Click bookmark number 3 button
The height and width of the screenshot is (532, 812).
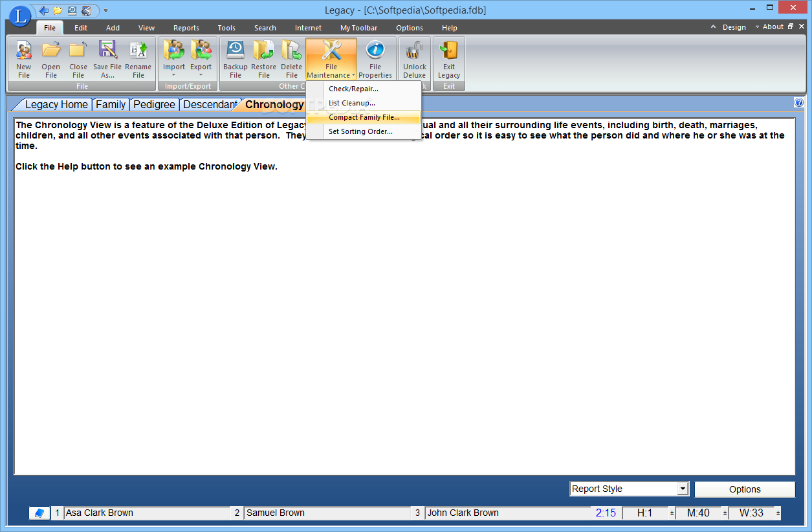417,513
